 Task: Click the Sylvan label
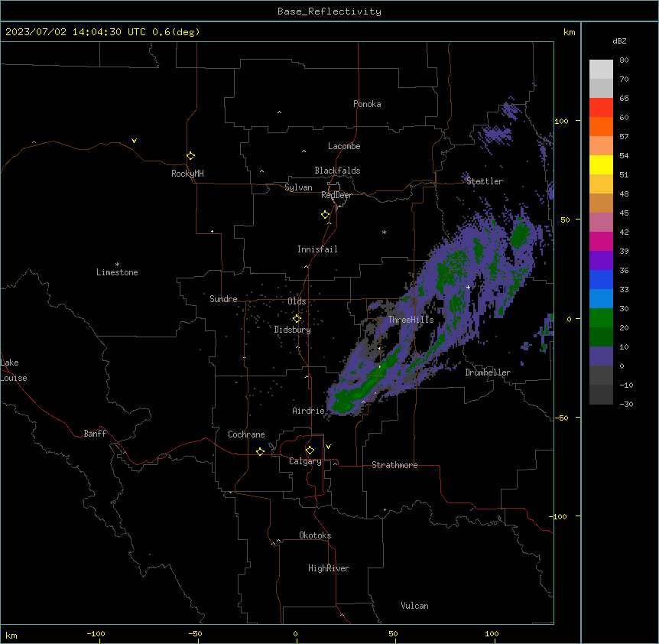(298, 187)
